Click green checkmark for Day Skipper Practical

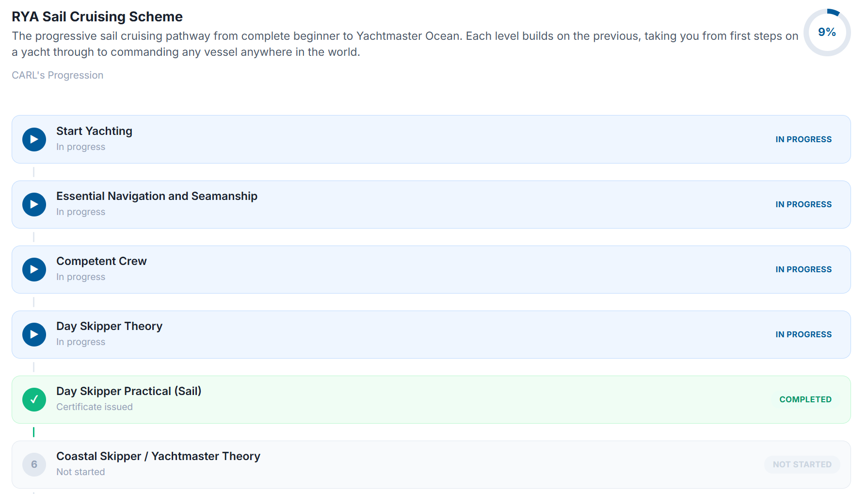point(34,399)
